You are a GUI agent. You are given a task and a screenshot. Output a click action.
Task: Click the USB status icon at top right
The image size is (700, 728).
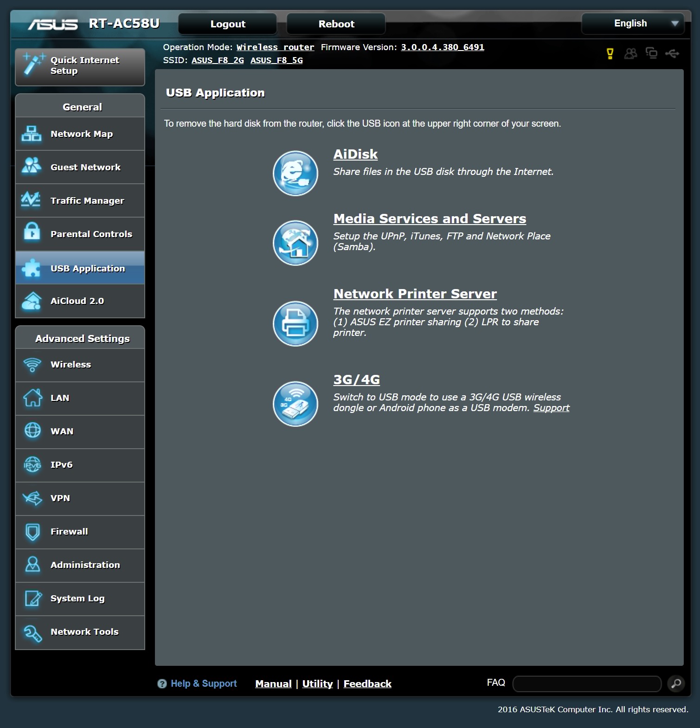point(672,54)
